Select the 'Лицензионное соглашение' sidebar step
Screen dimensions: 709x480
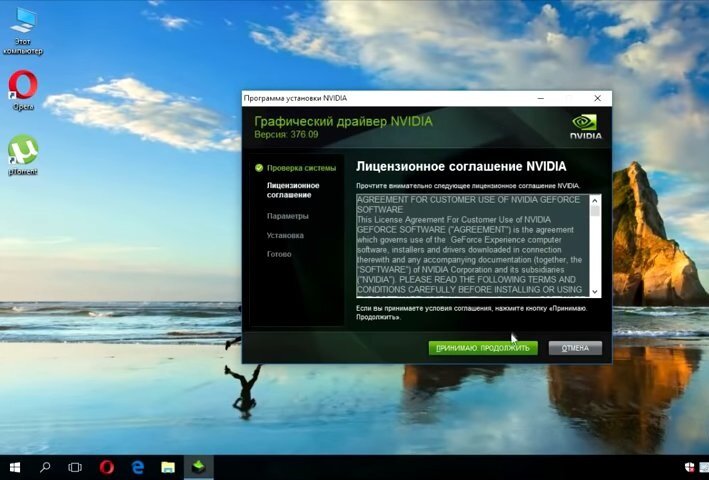coord(293,190)
